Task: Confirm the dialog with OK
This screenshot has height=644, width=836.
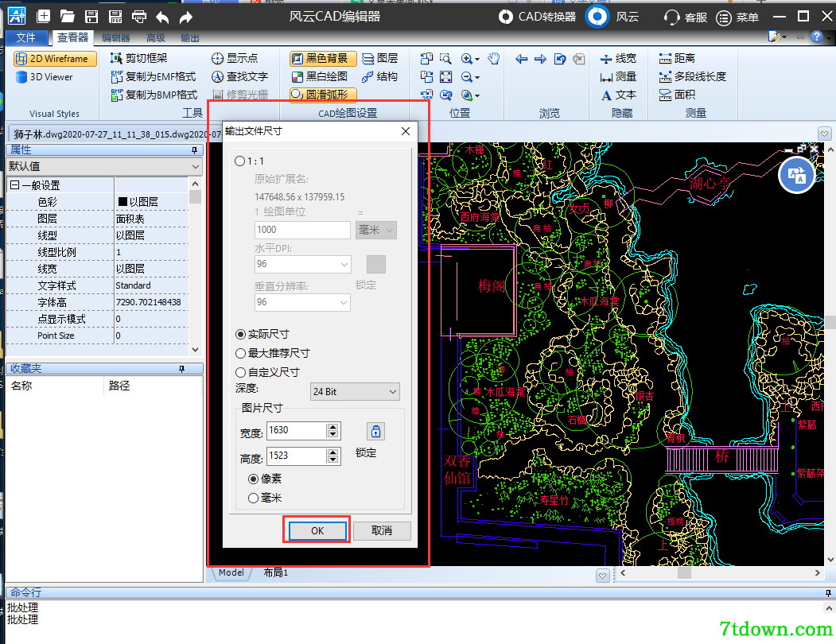Action: 317,530
